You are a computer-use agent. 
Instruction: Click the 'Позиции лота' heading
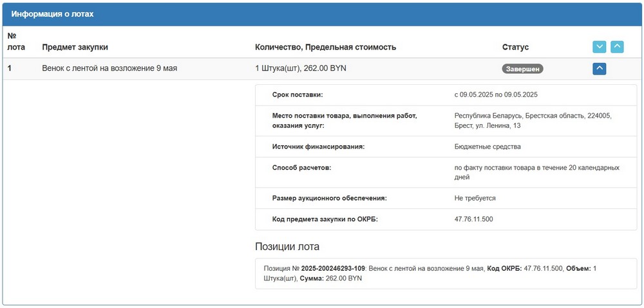tap(287, 247)
